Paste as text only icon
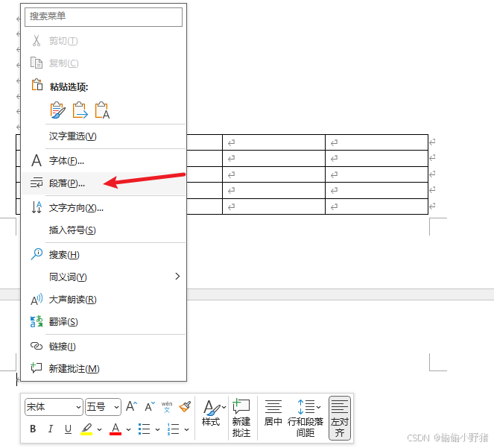This screenshot has width=494, height=448. [102, 110]
